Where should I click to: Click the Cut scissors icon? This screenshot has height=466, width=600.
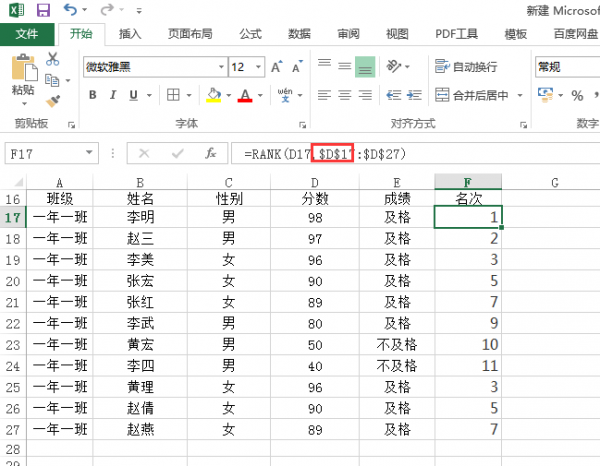(x=52, y=59)
